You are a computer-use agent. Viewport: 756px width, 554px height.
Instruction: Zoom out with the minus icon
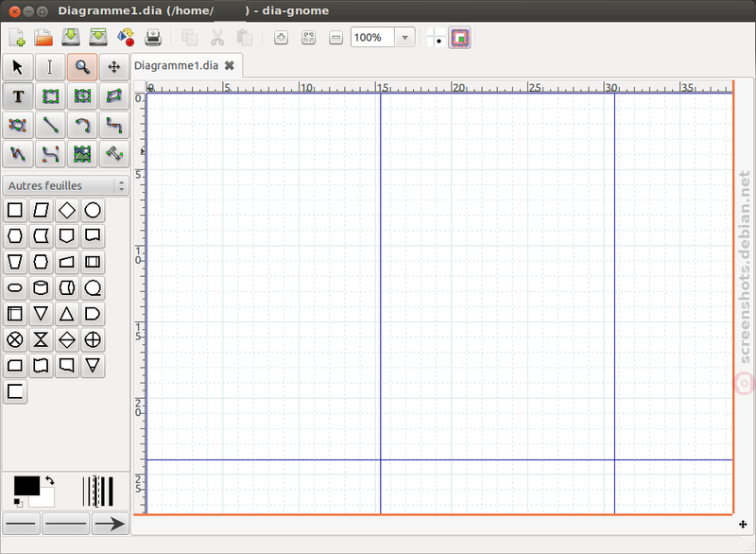336,38
